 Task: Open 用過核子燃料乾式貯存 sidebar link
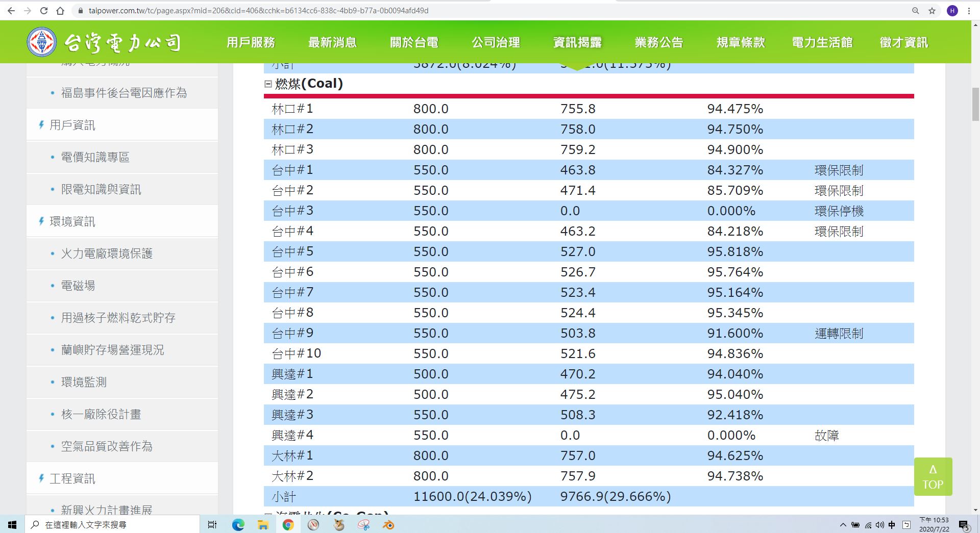click(x=118, y=318)
